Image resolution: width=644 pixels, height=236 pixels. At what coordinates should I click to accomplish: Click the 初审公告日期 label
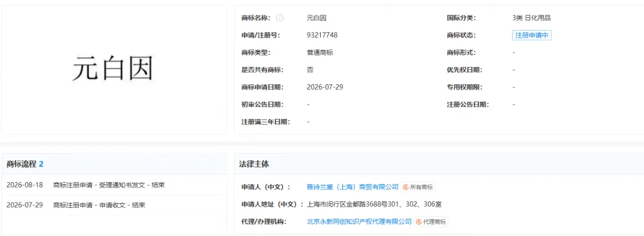[x=262, y=105]
